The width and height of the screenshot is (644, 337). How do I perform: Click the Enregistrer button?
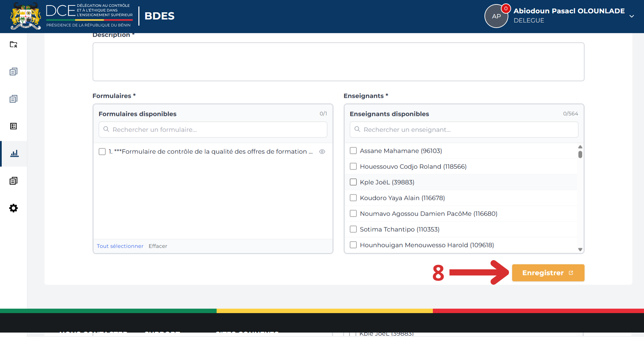click(548, 273)
